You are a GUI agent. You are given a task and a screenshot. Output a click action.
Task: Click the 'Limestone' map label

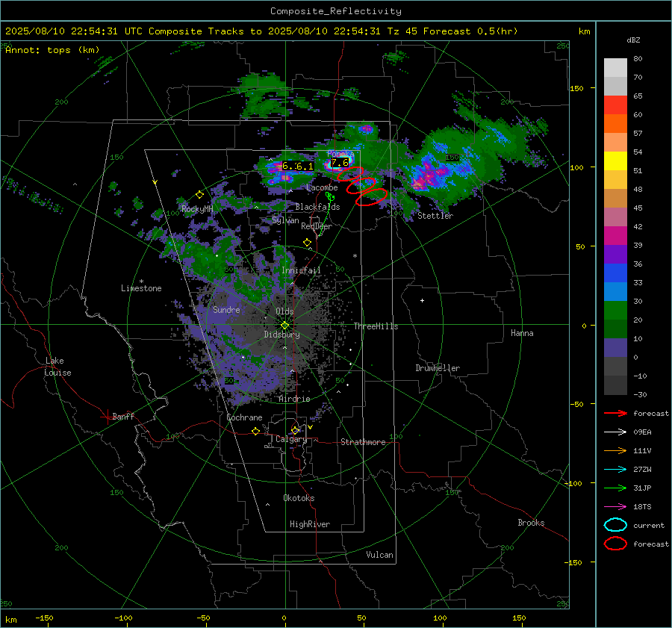(141, 288)
